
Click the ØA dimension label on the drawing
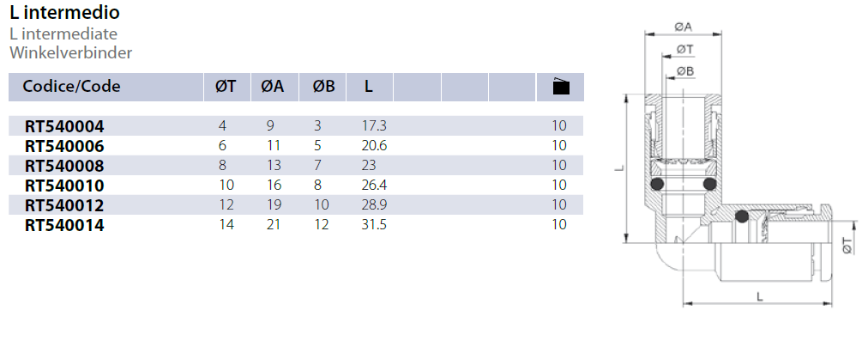(684, 27)
